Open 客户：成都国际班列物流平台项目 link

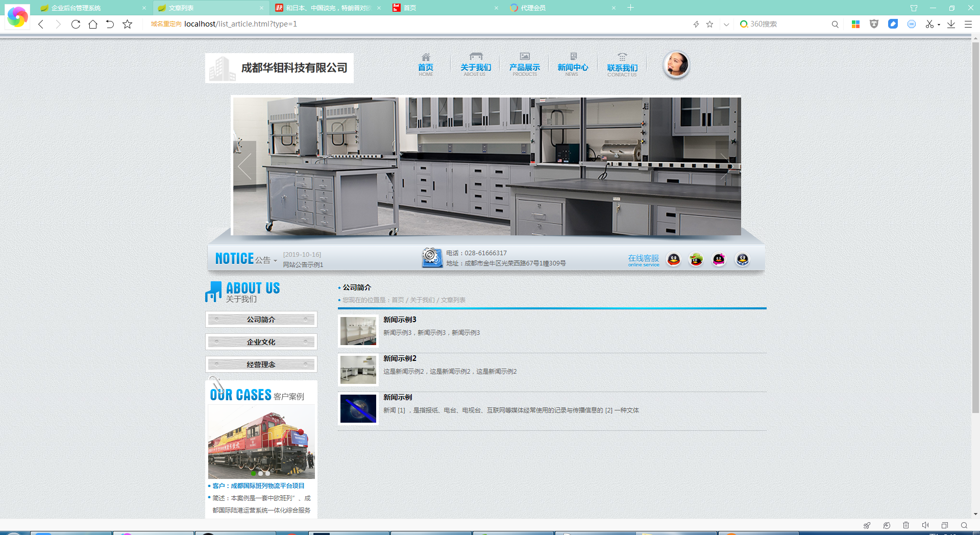point(258,486)
